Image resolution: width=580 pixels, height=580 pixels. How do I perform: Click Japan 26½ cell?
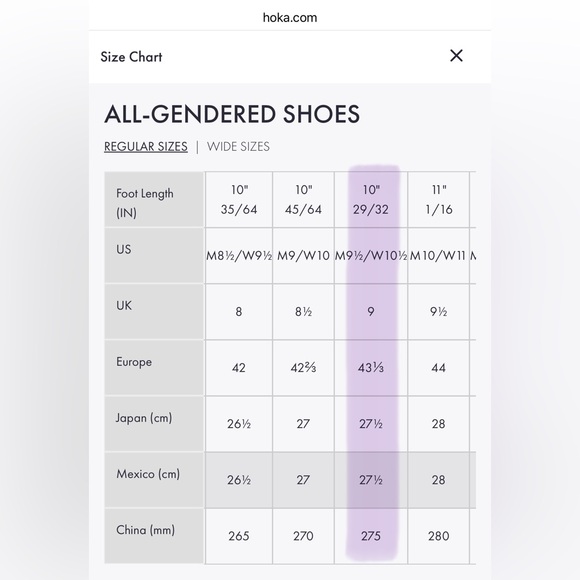click(239, 424)
